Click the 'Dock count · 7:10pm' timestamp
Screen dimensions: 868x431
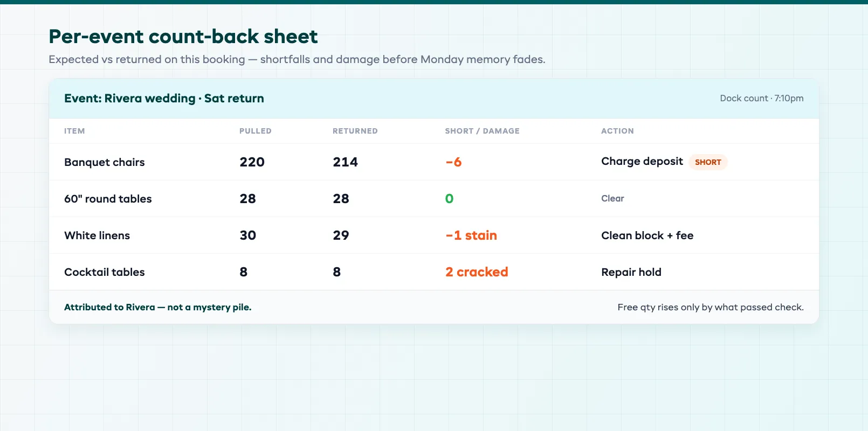coord(762,98)
